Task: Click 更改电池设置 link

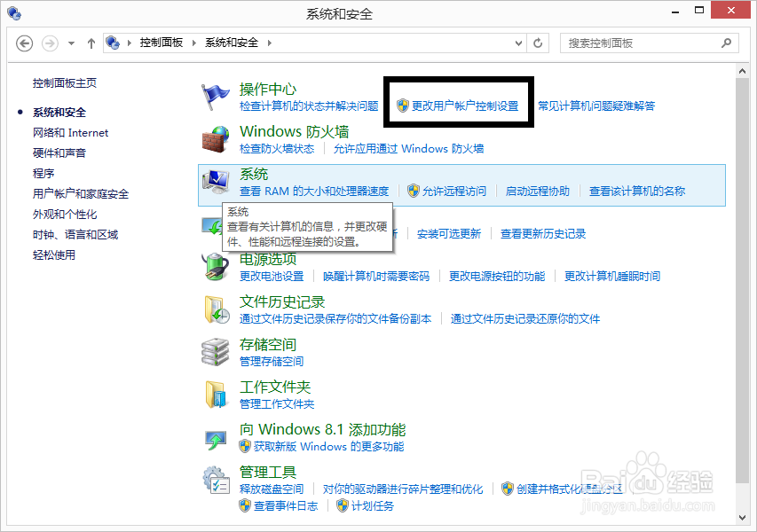Action: 272,277
